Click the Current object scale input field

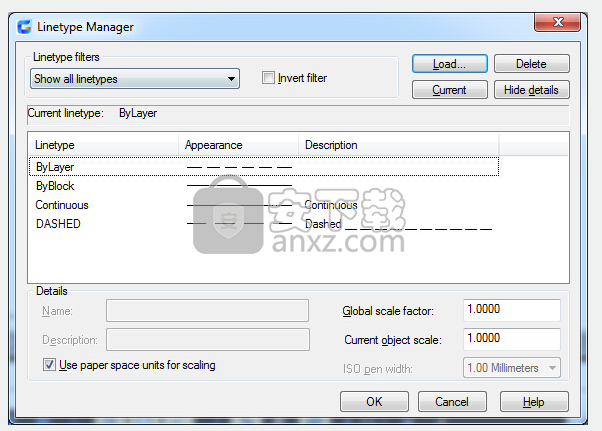pos(512,339)
